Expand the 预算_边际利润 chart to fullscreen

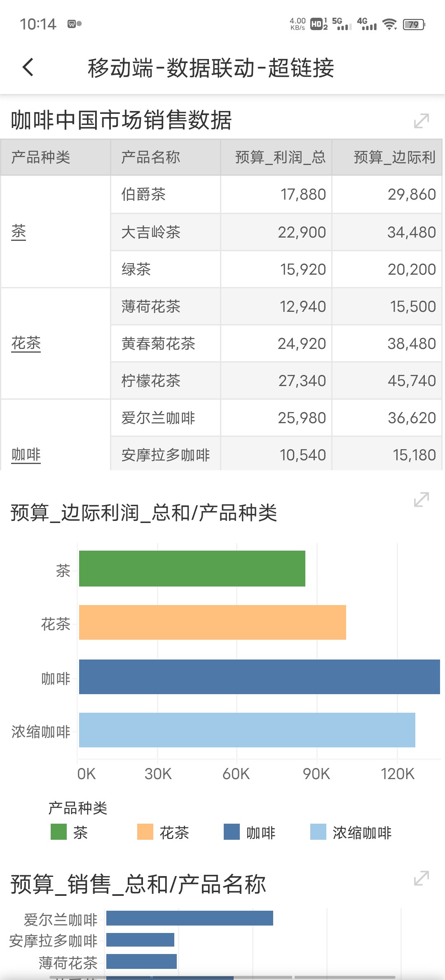click(x=421, y=499)
